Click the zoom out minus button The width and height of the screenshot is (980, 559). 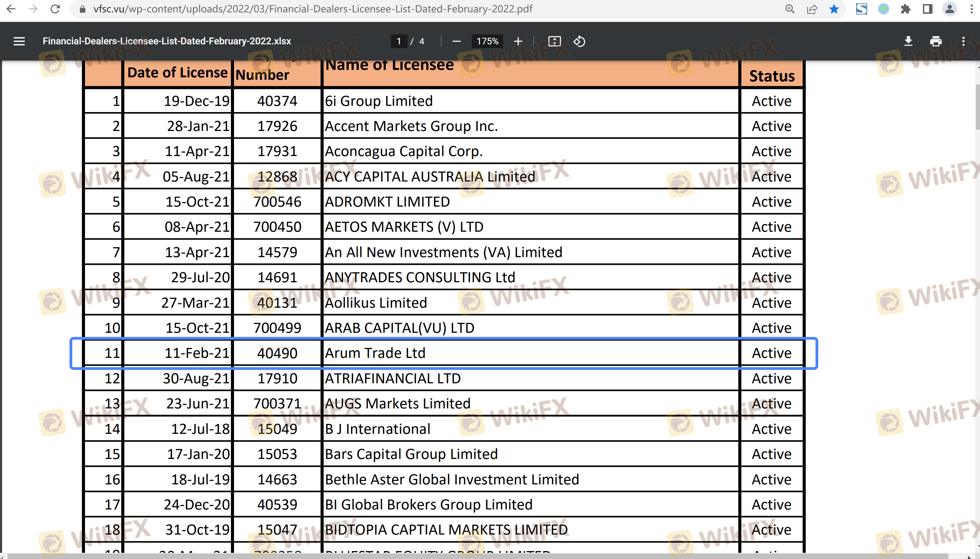(456, 41)
